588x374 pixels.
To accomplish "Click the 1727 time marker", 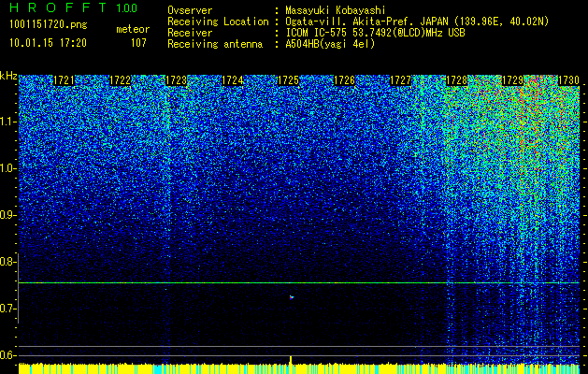I will pos(400,80).
